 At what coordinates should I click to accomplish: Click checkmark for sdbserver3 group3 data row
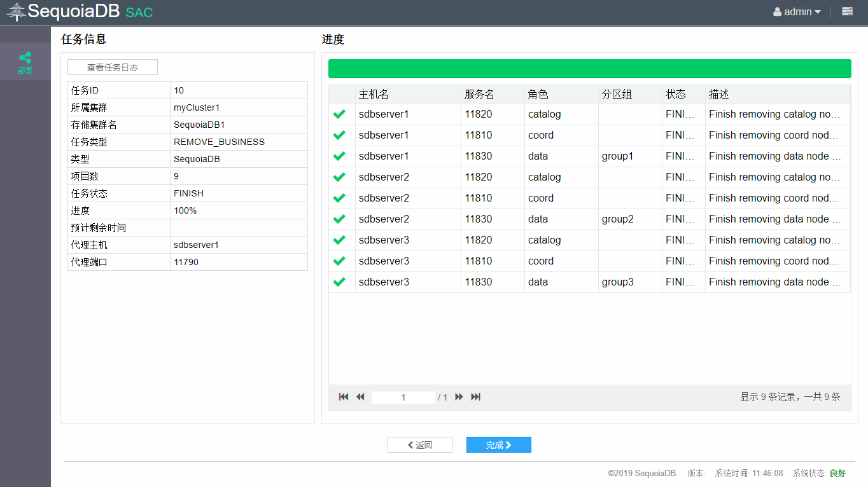point(339,282)
